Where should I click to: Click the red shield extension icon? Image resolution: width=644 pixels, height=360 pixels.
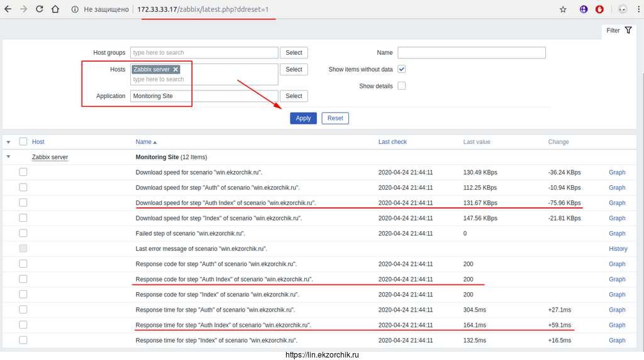(599, 9)
